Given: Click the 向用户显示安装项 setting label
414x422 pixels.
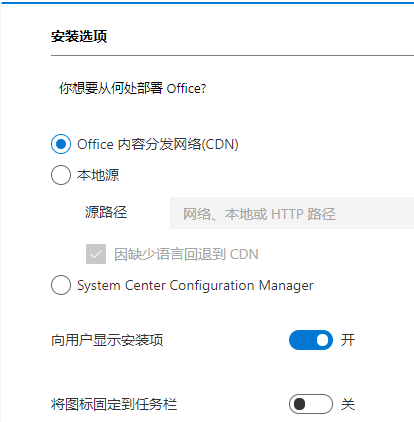Looking at the screenshot, I should (x=107, y=340).
